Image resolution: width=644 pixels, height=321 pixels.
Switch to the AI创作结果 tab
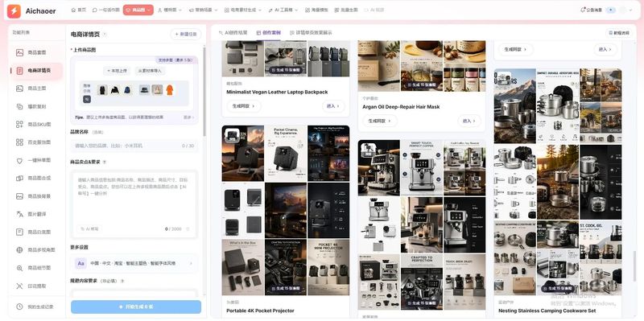[233, 33]
